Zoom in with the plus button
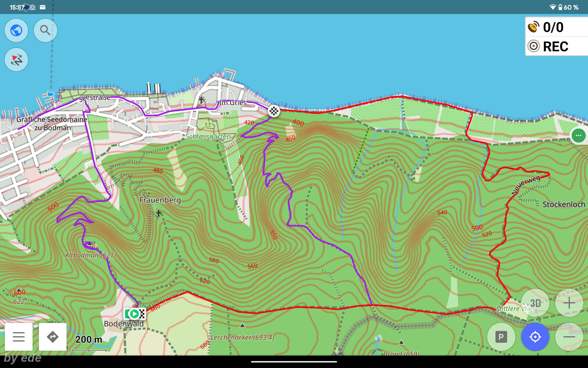 (x=569, y=303)
